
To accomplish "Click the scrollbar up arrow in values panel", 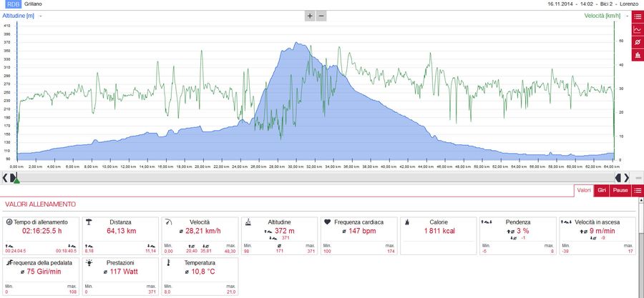I will [x=641, y=200].
